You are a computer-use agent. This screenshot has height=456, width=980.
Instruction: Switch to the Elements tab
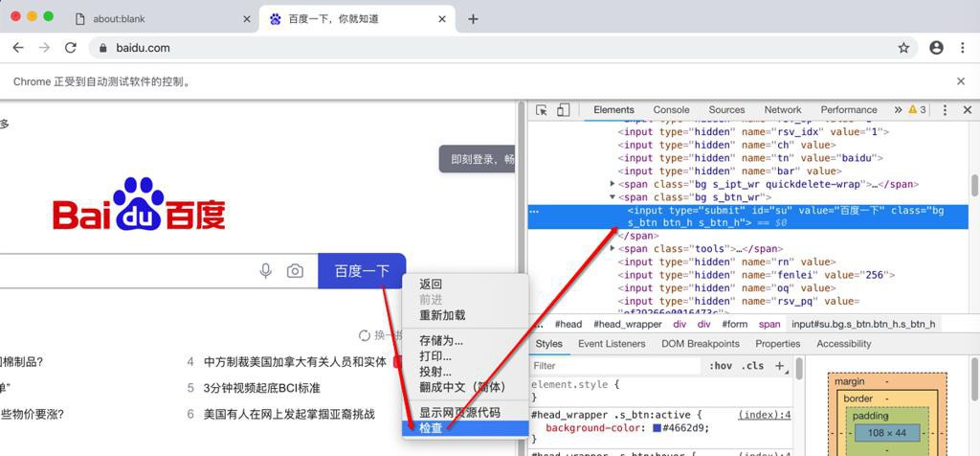click(613, 109)
